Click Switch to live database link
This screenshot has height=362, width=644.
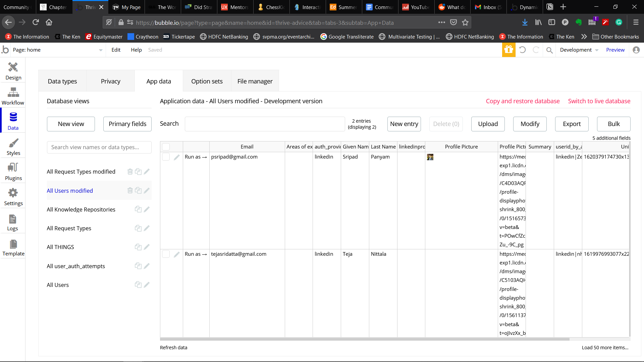[599, 101]
